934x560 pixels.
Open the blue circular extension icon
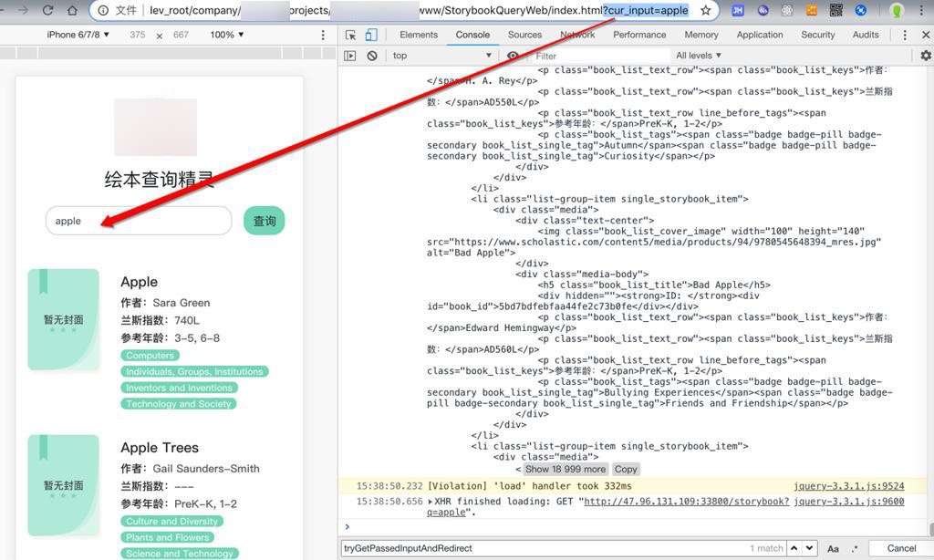pos(861,10)
